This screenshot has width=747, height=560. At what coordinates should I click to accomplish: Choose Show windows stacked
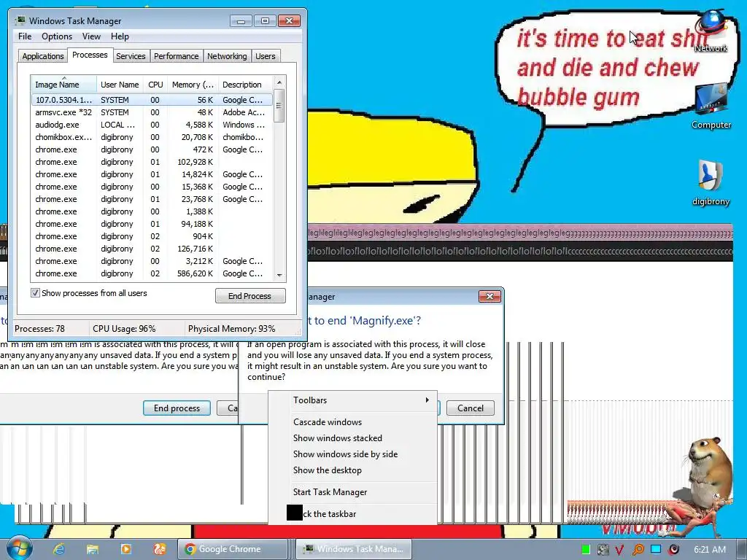tap(352, 438)
